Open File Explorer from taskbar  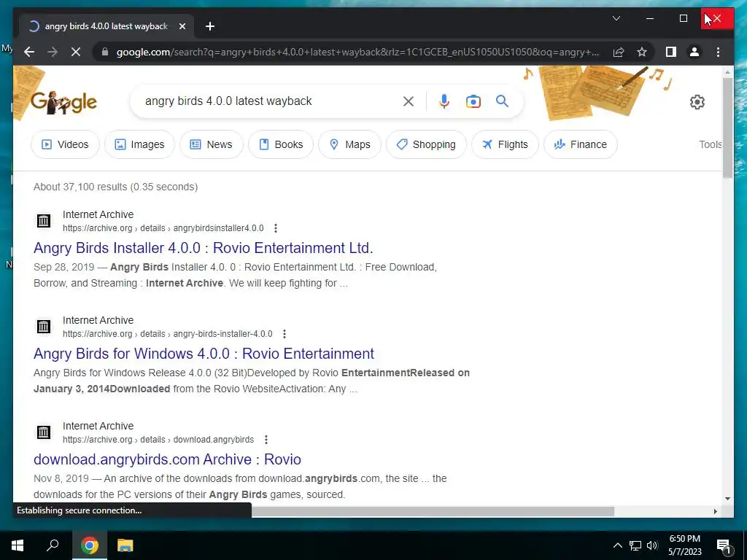(125, 545)
